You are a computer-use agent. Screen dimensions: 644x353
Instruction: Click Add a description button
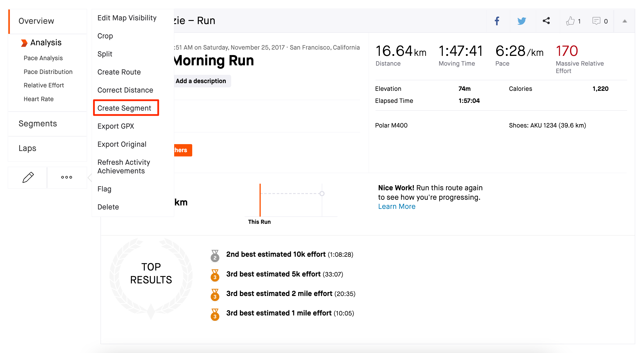[201, 81]
